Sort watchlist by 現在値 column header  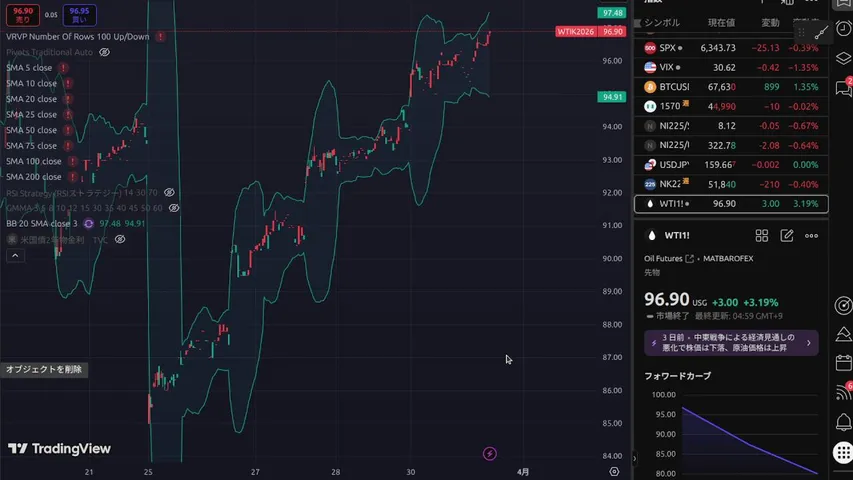[721, 22]
